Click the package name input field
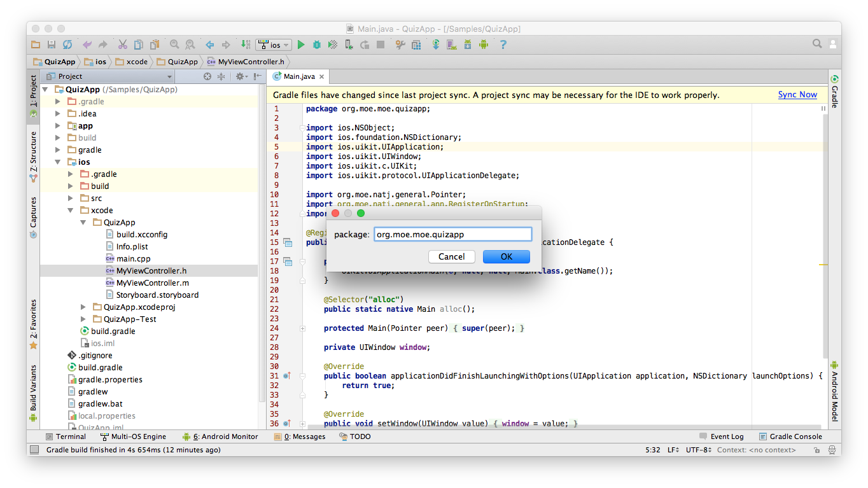The height and width of the screenshot is (488, 868). [452, 234]
